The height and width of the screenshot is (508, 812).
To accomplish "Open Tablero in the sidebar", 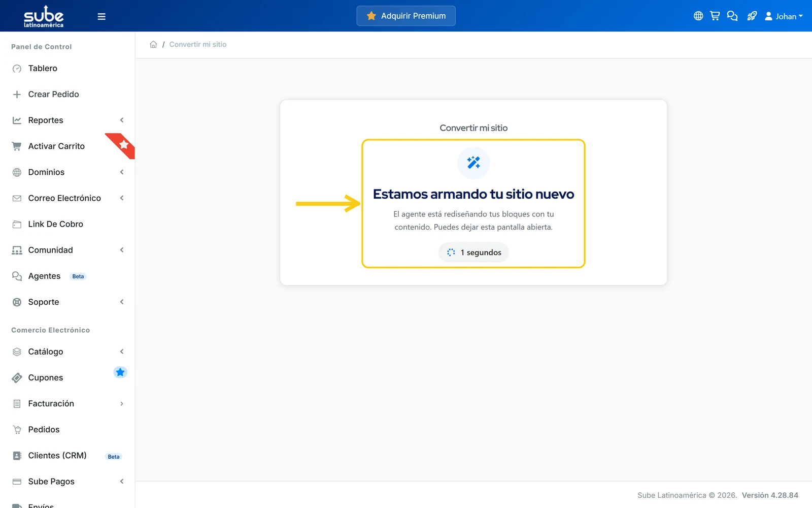I will pos(43,68).
